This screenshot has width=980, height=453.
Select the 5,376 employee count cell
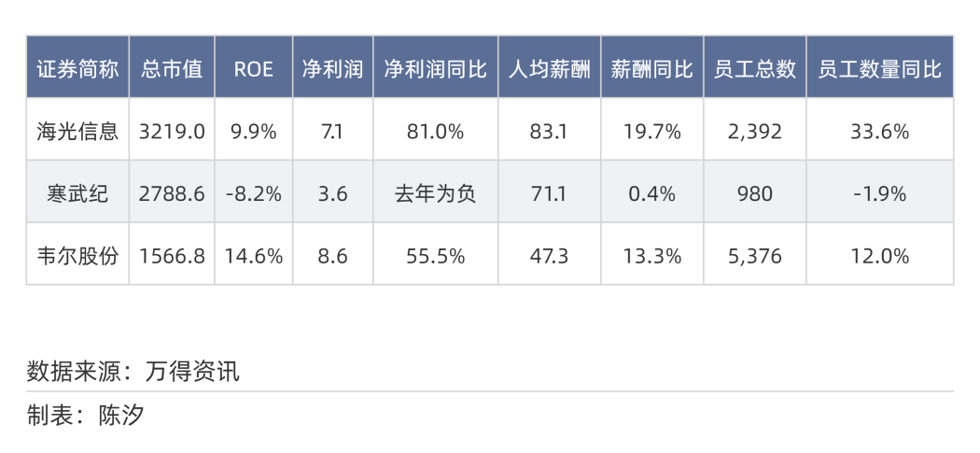click(x=754, y=255)
